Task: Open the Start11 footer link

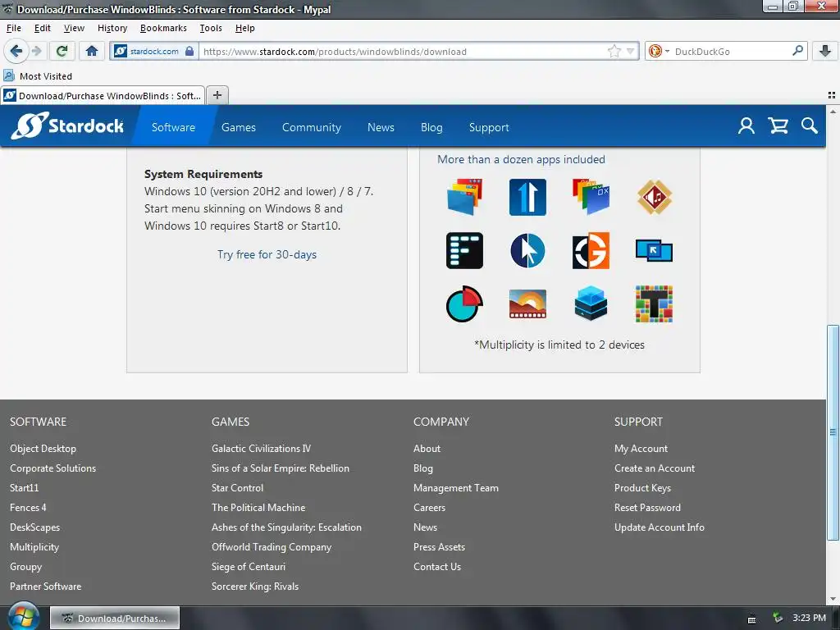Action: (24, 487)
